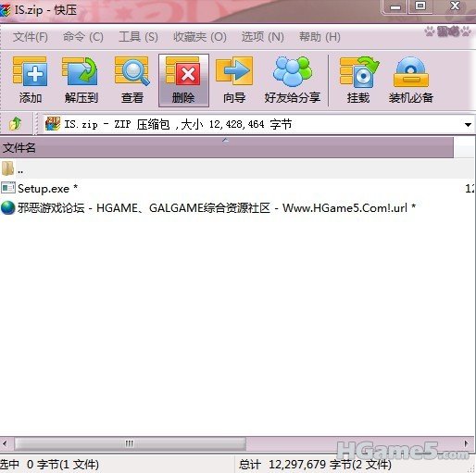Open the 收藏夹 (O) menu
476x473 pixels.
[x=200, y=37]
